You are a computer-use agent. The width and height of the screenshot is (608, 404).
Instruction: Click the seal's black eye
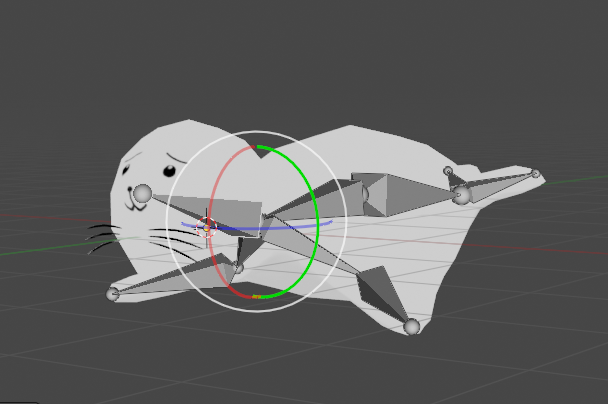(169, 171)
